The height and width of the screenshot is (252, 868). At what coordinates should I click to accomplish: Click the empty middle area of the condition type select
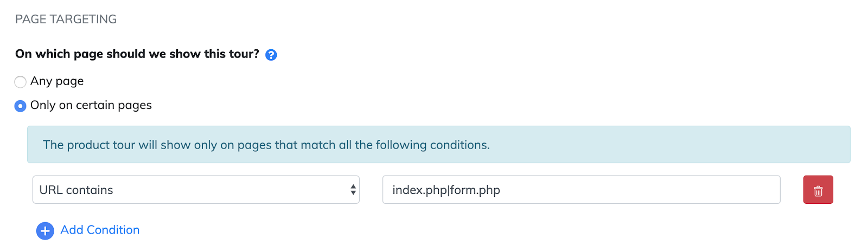click(x=228, y=190)
